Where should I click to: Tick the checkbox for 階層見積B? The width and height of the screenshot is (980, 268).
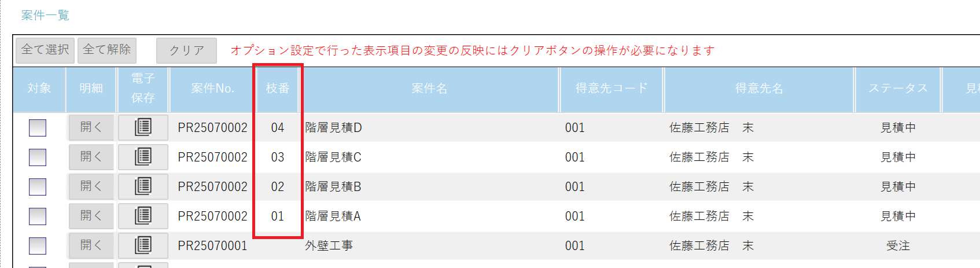[38, 187]
